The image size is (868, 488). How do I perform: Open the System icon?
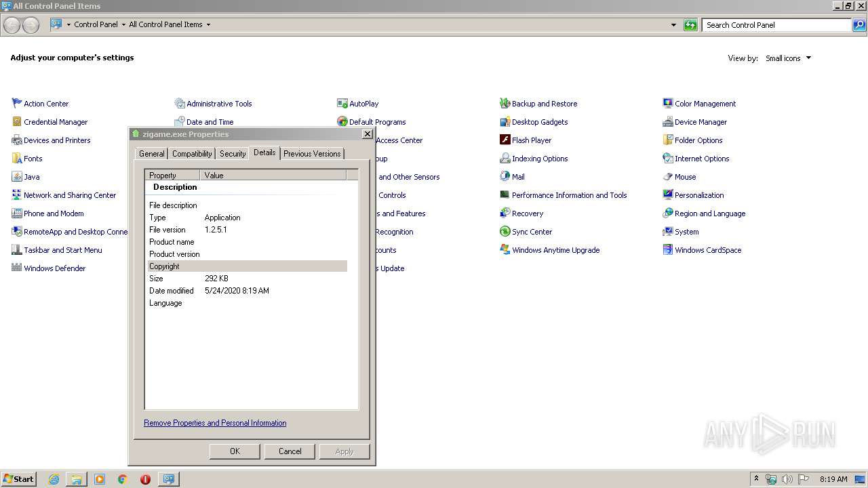(668, 231)
